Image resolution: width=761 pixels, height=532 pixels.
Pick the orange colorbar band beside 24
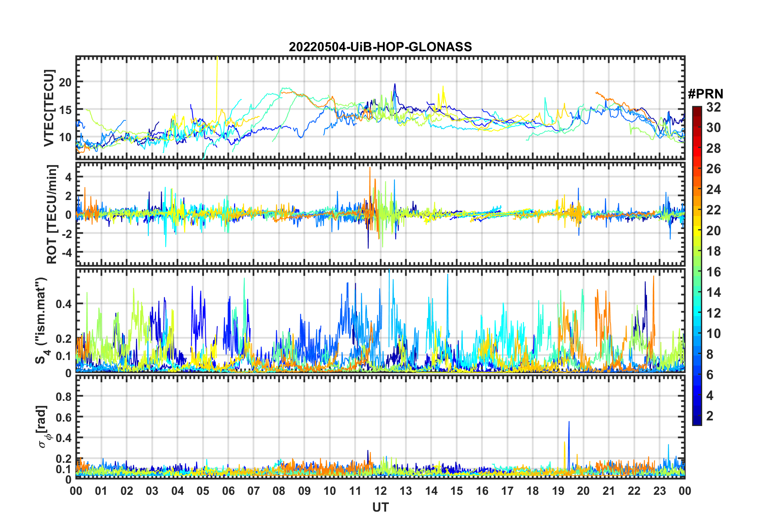click(x=697, y=189)
